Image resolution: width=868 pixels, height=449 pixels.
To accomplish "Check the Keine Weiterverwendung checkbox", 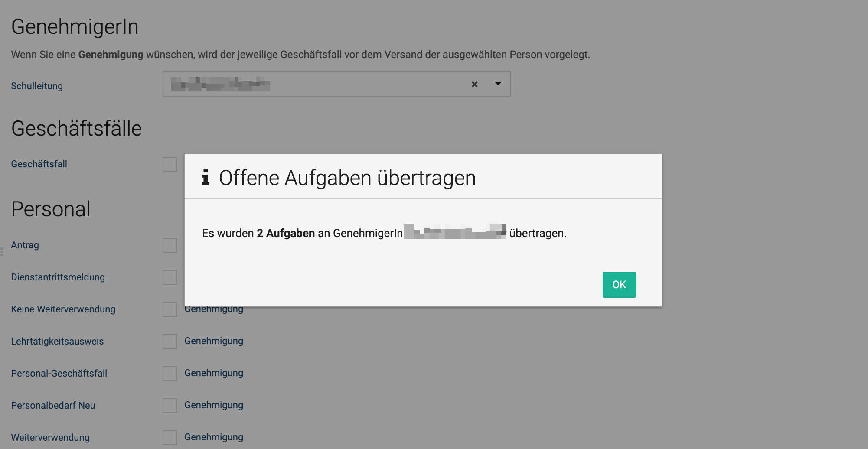I will 170,309.
